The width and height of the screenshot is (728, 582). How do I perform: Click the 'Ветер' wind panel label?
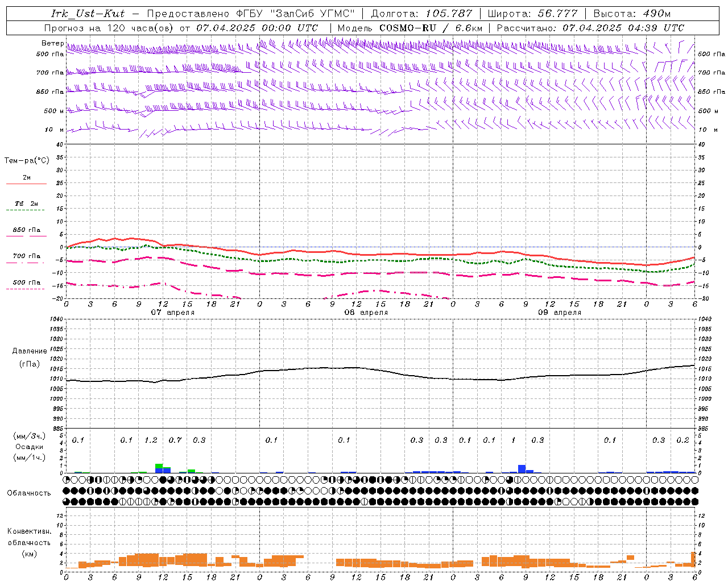tap(52, 43)
